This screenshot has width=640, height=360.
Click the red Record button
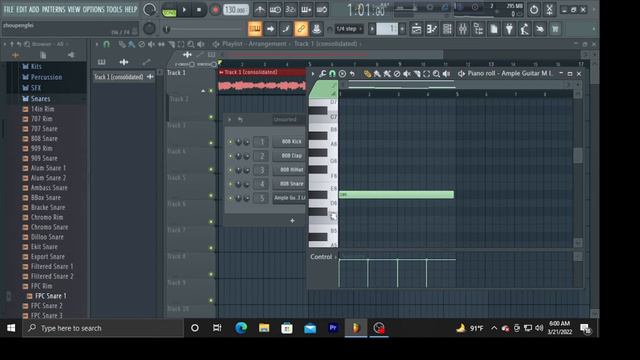(x=215, y=10)
